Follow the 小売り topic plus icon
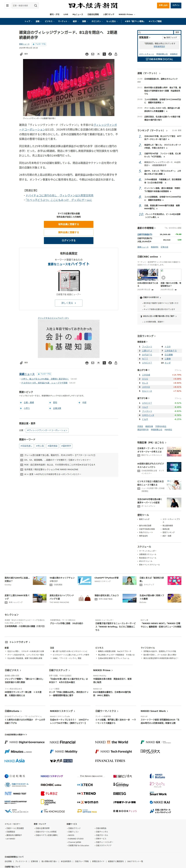This screenshot has height=868, width=186. (21, 408)
